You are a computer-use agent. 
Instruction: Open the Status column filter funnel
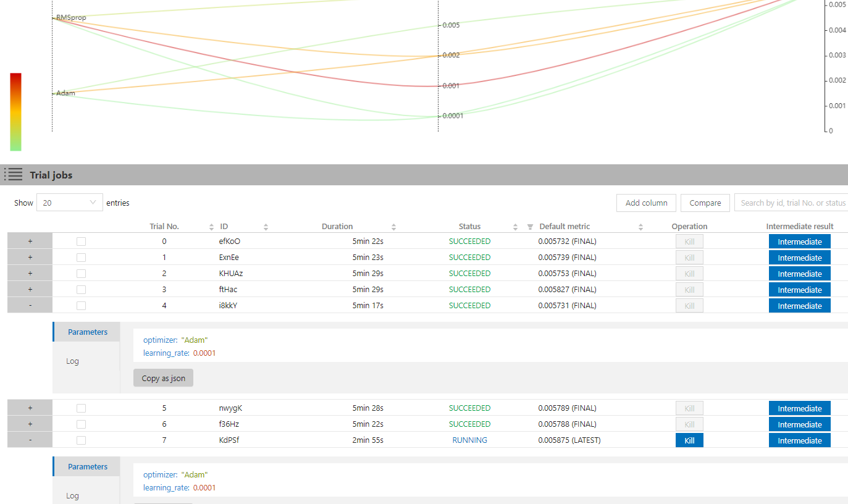[x=530, y=227]
